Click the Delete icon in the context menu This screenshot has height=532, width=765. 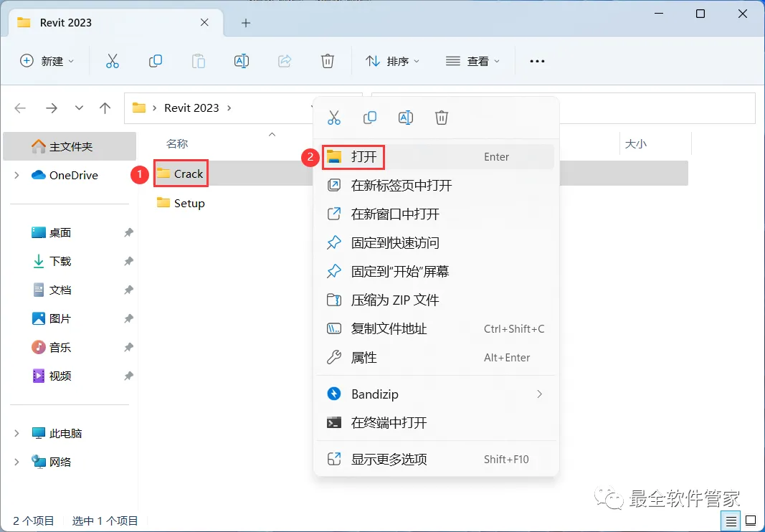[442, 118]
